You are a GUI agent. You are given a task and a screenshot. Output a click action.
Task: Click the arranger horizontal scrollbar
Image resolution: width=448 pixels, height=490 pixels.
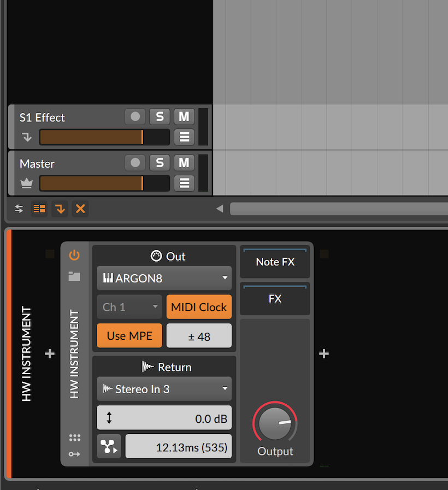pyautogui.click(x=339, y=209)
